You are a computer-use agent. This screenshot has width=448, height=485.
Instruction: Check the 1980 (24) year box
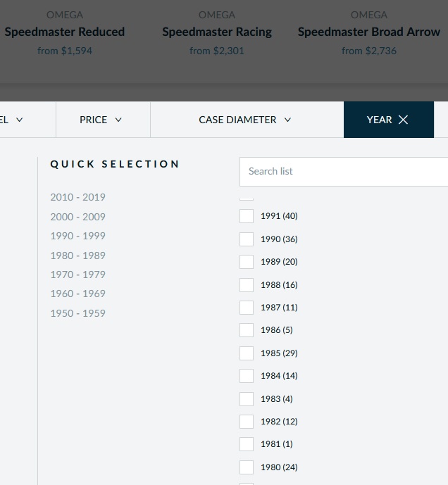click(247, 467)
